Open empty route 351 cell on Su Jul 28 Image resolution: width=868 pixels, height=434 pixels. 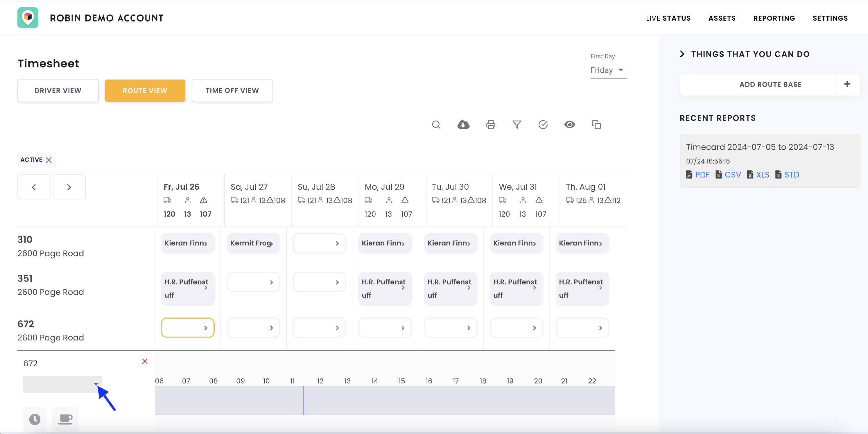(x=319, y=282)
